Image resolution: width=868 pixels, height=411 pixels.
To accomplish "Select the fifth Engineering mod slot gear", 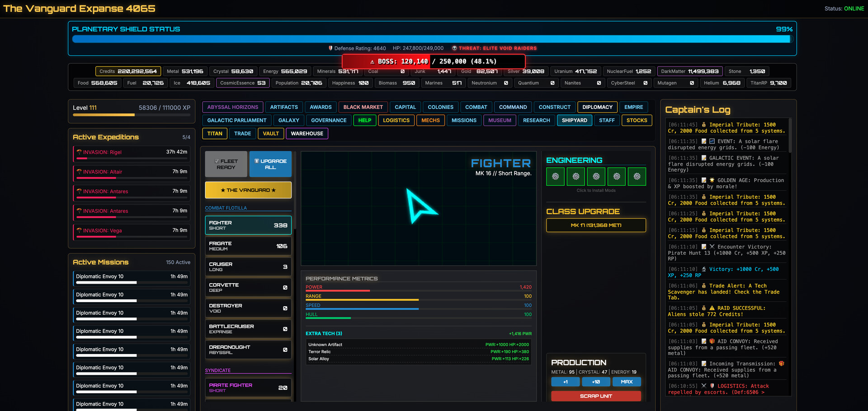I will click(637, 177).
